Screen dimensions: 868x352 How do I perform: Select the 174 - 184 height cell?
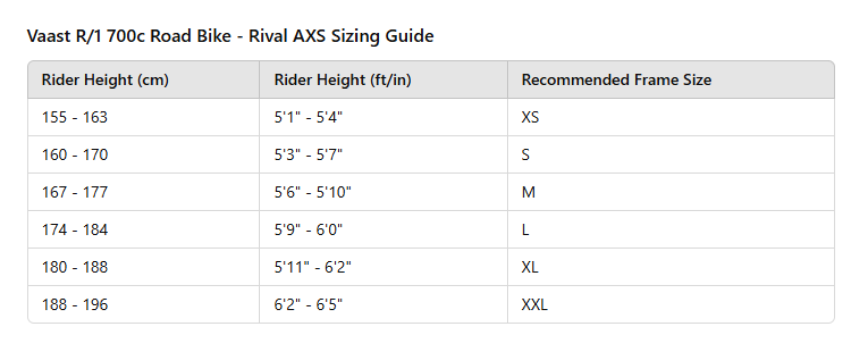[75, 230]
